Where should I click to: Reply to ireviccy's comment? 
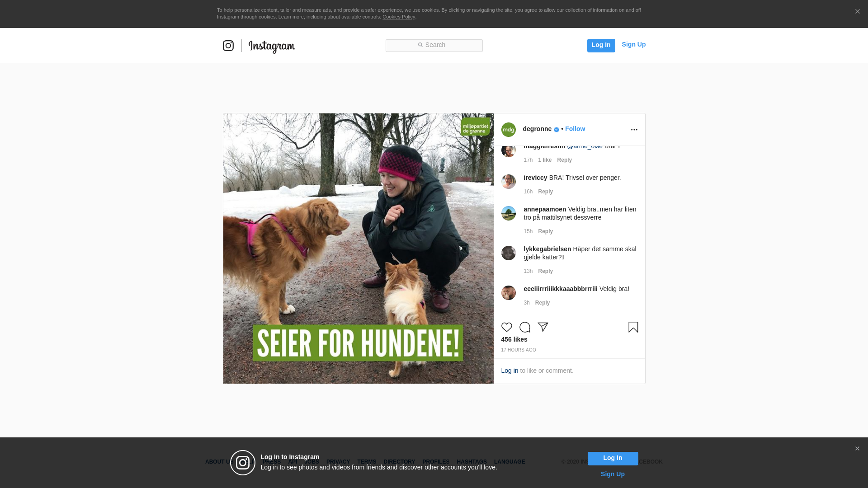coord(545,192)
